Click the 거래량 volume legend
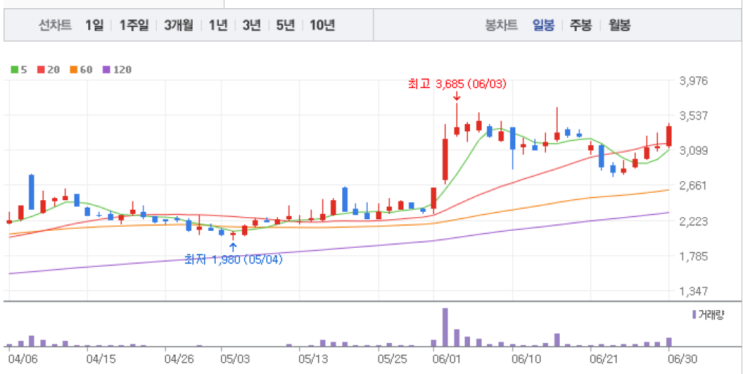Viewport: 743px width, 374px height. tap(708, 315)
